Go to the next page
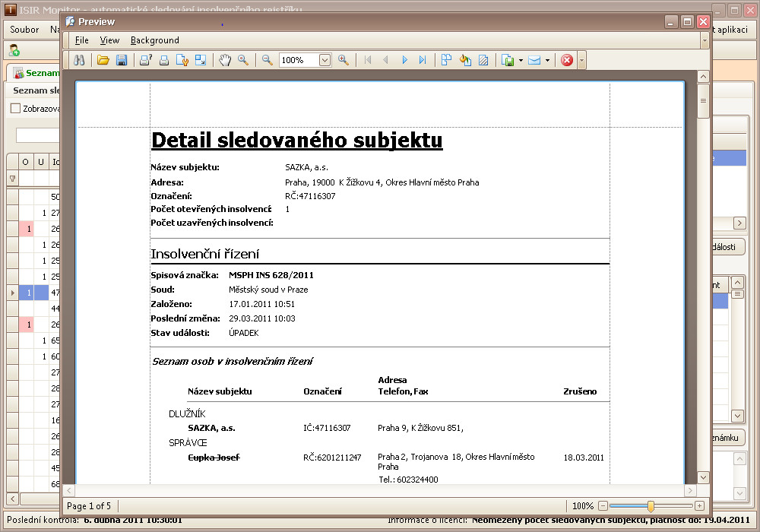Image resolution: width=760 pixels, height=532 pixels. click(x=404, y=60)
